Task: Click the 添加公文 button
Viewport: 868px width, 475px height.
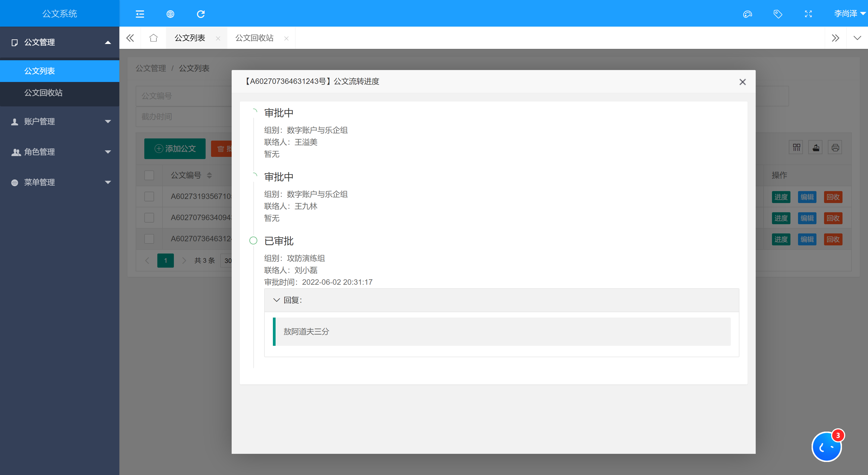Action: [x=175, y=149]
